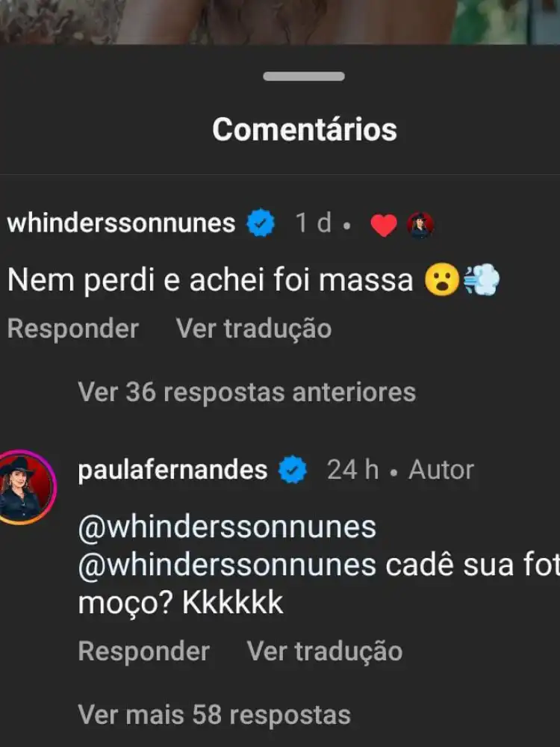Tap the surprised face emoji in the comment
The image size is (560, 747).
tap(442, 280)
